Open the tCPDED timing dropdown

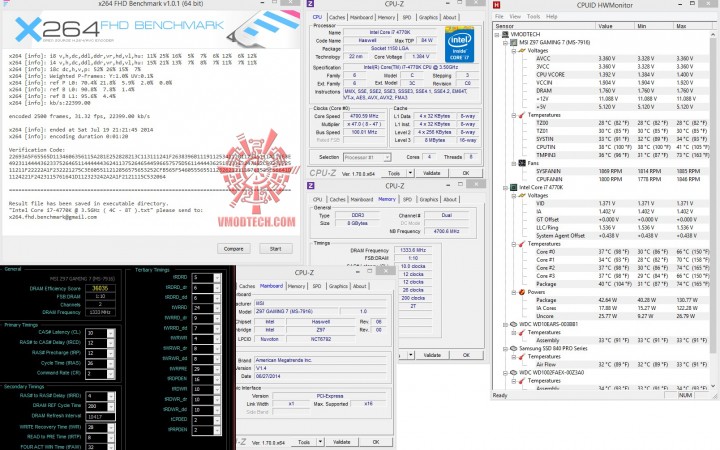[x=217, y=420]
